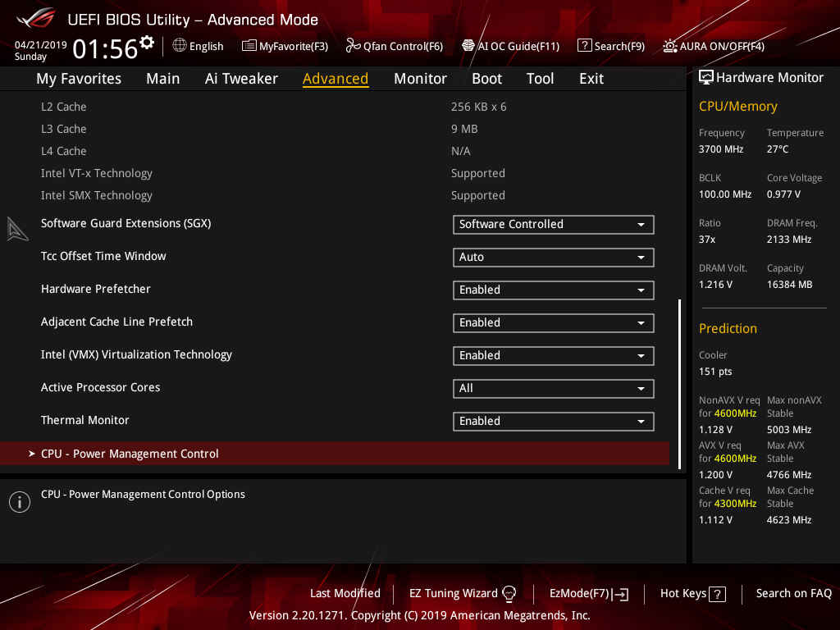The image size is (840, 630).
Task: Click the Search question mark icon
Action: click(x=584, y=46)
